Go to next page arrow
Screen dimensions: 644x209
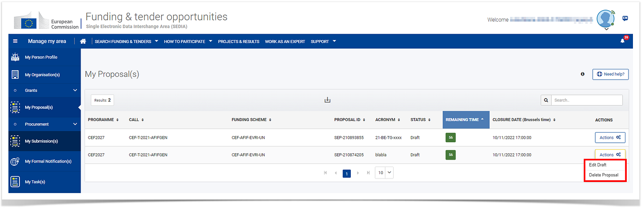point(358,173)
